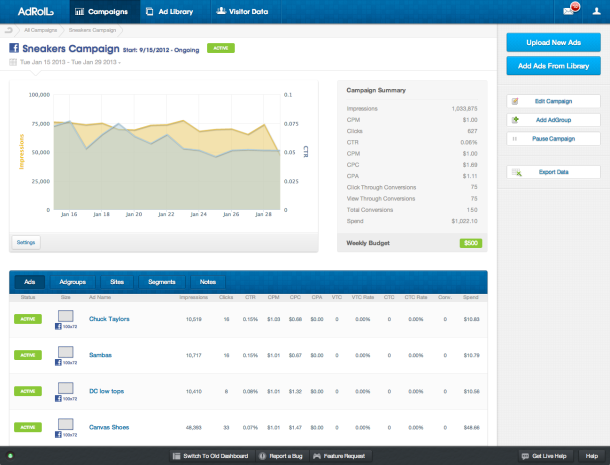Click the Add AdGroup plus icon
Screen dimensions: 610x465
(515, 120)
